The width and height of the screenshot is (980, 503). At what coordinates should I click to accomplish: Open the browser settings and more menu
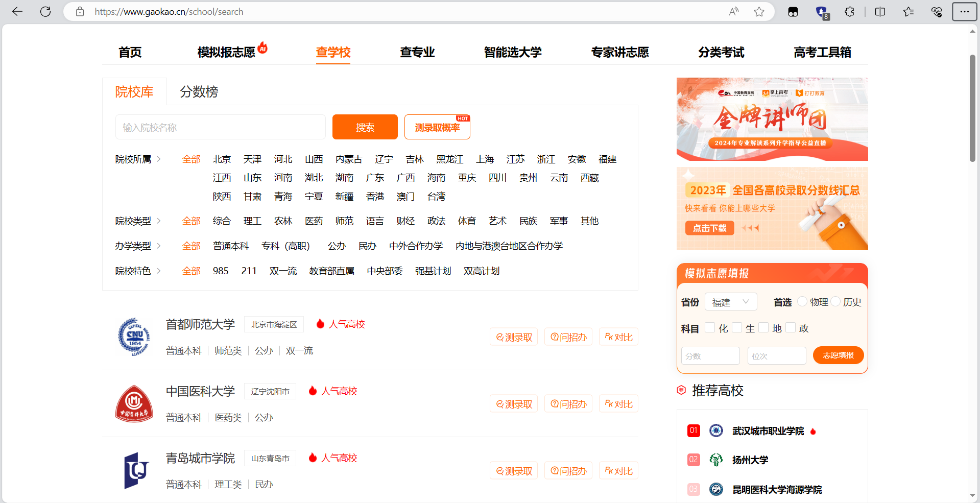[x=964, y=12]
